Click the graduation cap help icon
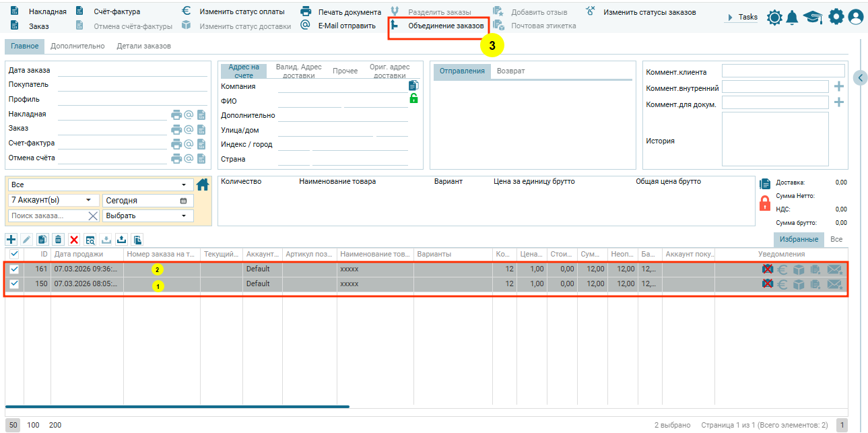Screen dimensions: 868x433 click(813, 18)
